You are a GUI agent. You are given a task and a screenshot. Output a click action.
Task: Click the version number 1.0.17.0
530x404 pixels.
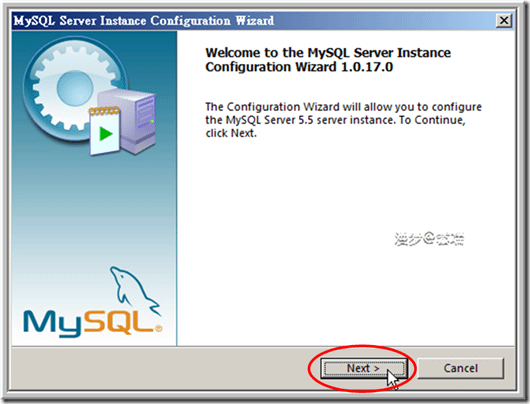click(367, 67)
